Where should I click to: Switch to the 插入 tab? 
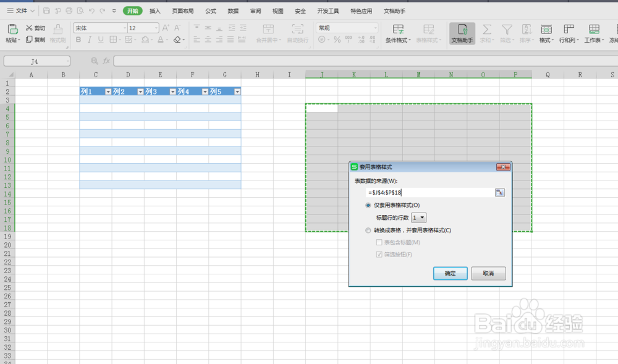[155, 11]
